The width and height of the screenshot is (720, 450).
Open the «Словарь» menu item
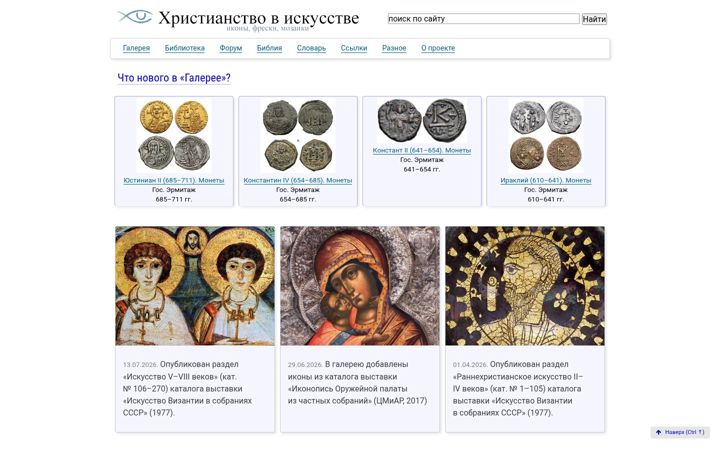pos(311,48)
